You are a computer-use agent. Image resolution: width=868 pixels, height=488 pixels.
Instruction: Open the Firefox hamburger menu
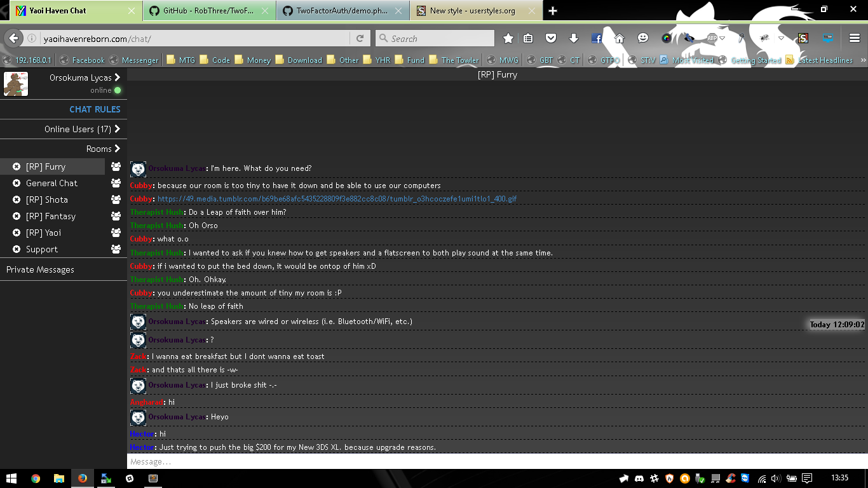(855, 38)
